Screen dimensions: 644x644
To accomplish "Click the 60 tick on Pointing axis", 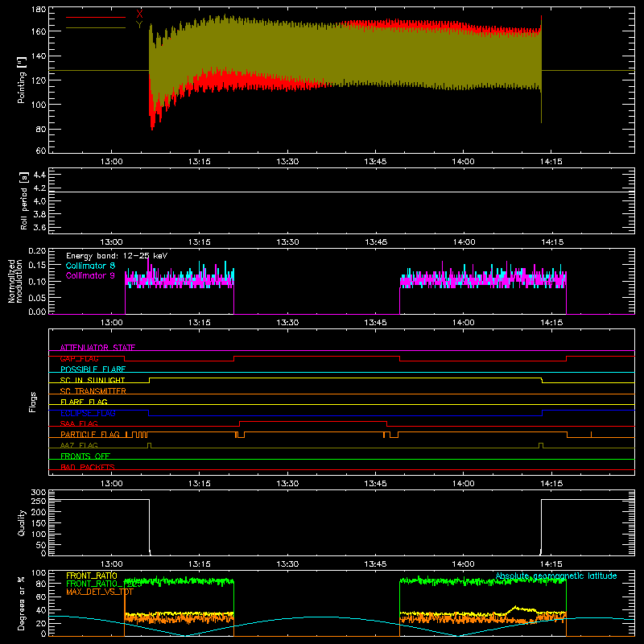I will pos(41,151).
